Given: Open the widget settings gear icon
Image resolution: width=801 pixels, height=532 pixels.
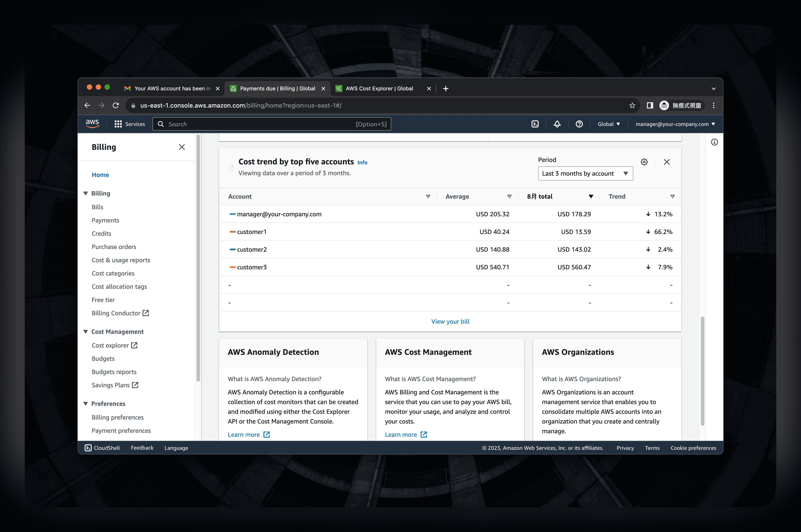Looking at the screenshot, I should 644,162.
